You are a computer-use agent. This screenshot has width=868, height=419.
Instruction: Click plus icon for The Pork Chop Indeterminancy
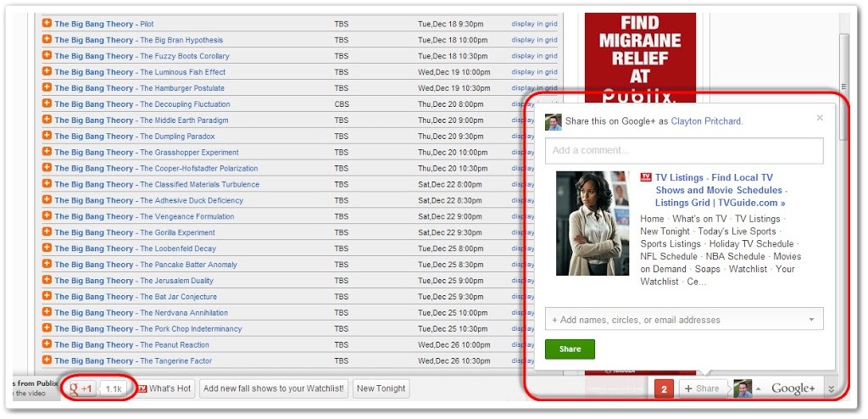(x=47, y=328)
